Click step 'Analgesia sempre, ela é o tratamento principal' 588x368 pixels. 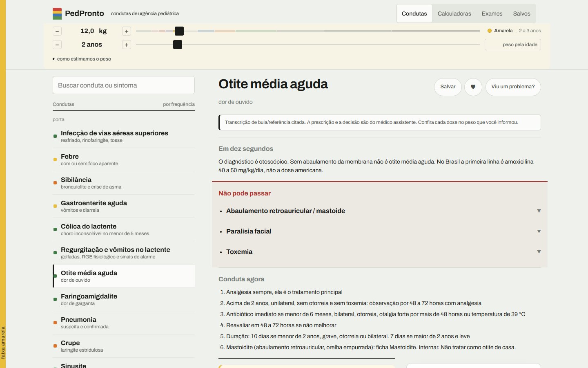(284, 292)
